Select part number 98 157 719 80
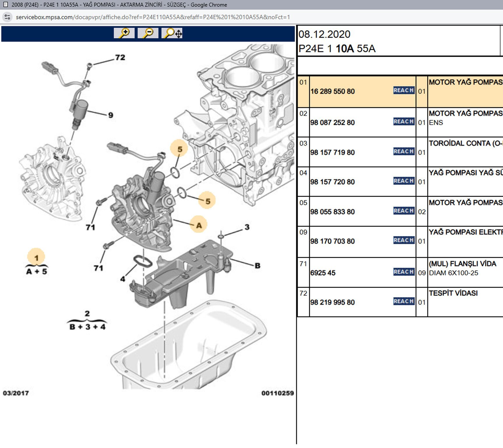 [x=333, y=153]
